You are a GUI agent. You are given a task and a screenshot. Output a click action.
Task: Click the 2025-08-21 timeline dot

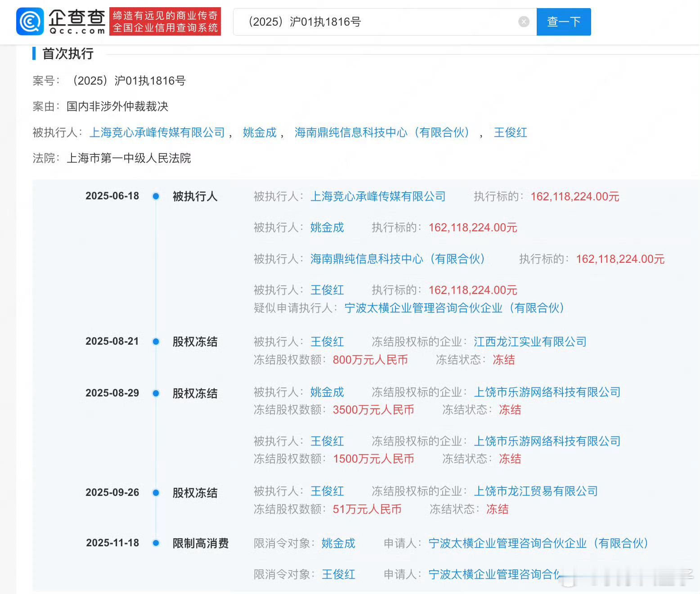tap(156, 342)
